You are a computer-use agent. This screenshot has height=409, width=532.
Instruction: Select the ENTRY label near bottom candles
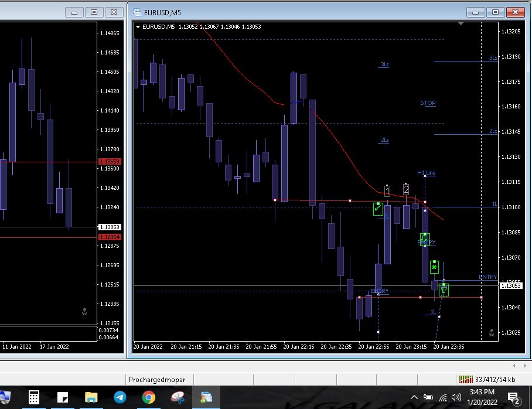pos(379,291)
